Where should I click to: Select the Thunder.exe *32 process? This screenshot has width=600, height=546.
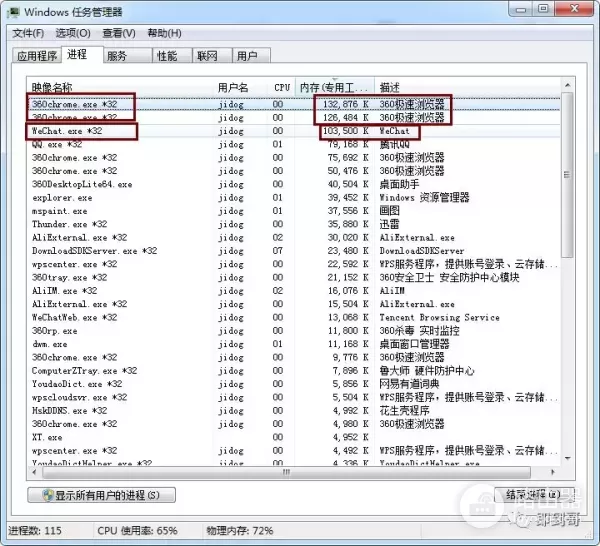pos(69,224)
